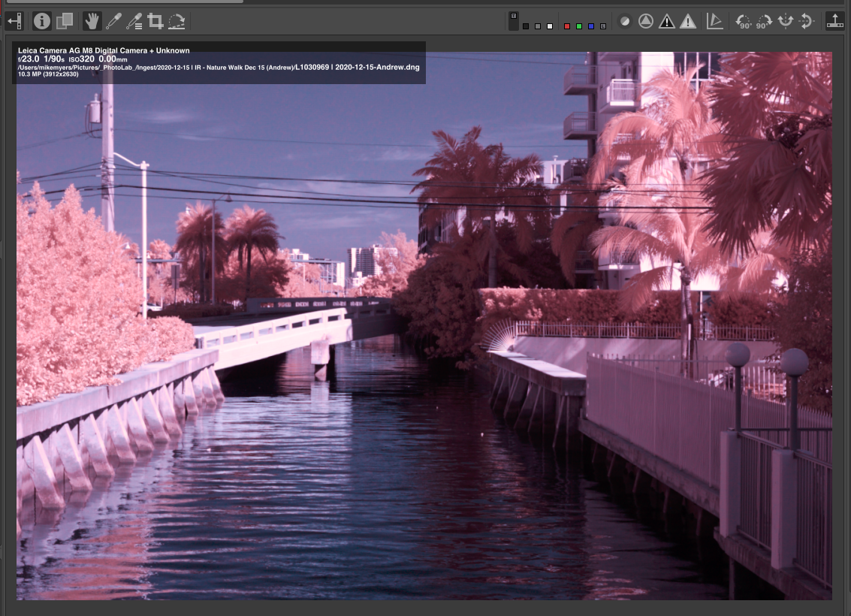851x616 pixels.
Task: Flip the image vertically
Action: click(806, 22)
